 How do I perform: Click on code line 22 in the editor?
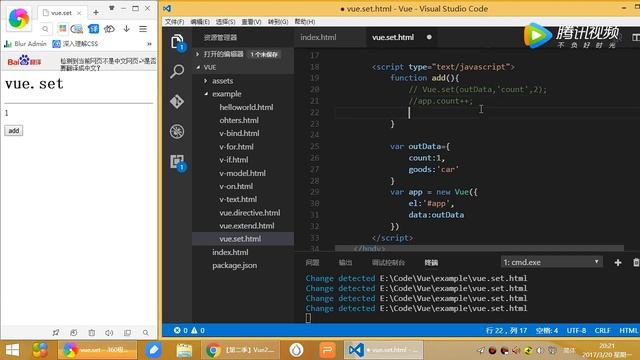pyautogui.click(x=486, y=112)
